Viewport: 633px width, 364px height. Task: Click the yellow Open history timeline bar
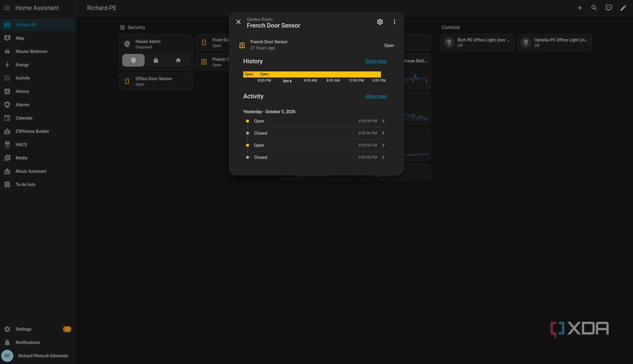coord(312,74)
